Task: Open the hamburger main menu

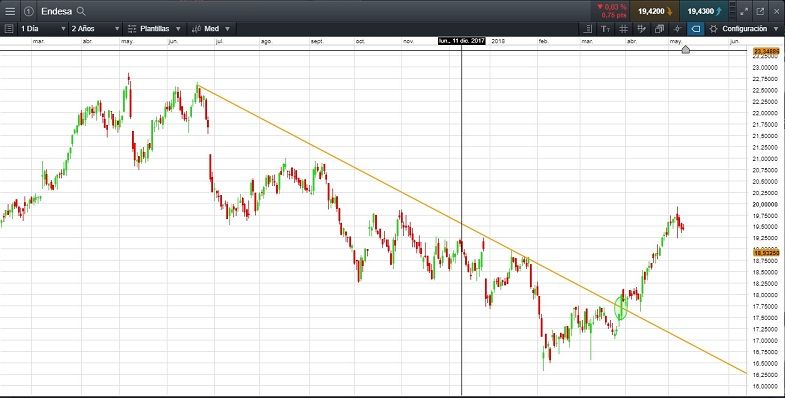Action: click(10, 11)
